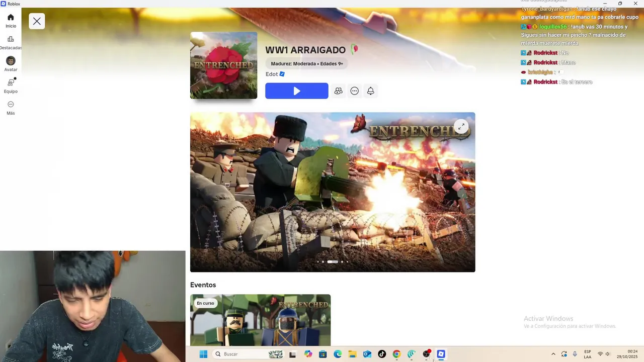Click the main gameplay screenshot
Viewport: 644px width, 362px height.
pos(333,192)
